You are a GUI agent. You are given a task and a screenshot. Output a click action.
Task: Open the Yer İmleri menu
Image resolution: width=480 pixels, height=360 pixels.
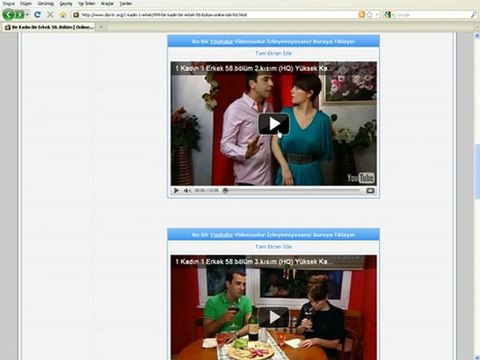coord(86,3)
